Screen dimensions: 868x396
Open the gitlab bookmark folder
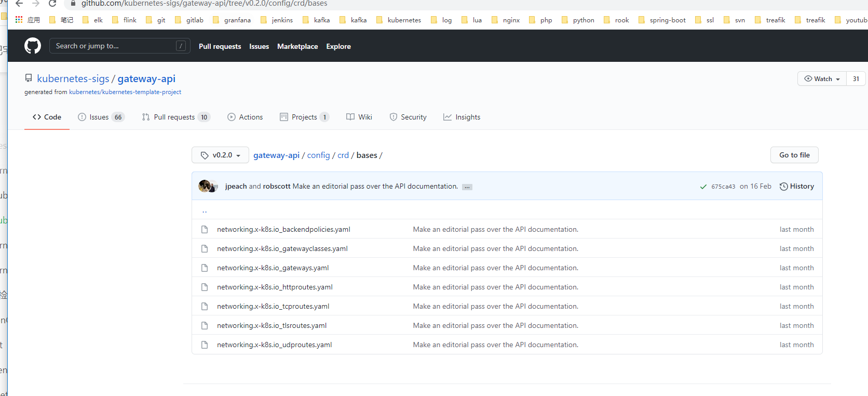(x=189, y=20)
